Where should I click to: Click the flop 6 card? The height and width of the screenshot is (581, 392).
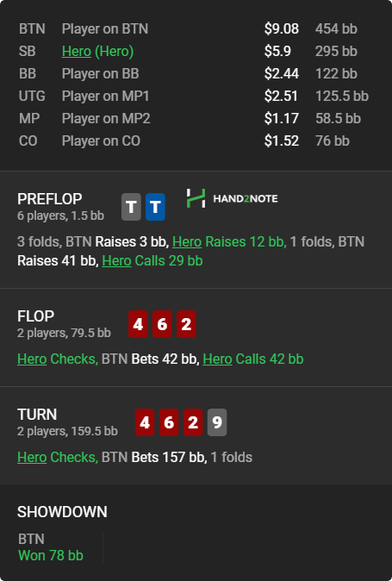coord(162,324)
